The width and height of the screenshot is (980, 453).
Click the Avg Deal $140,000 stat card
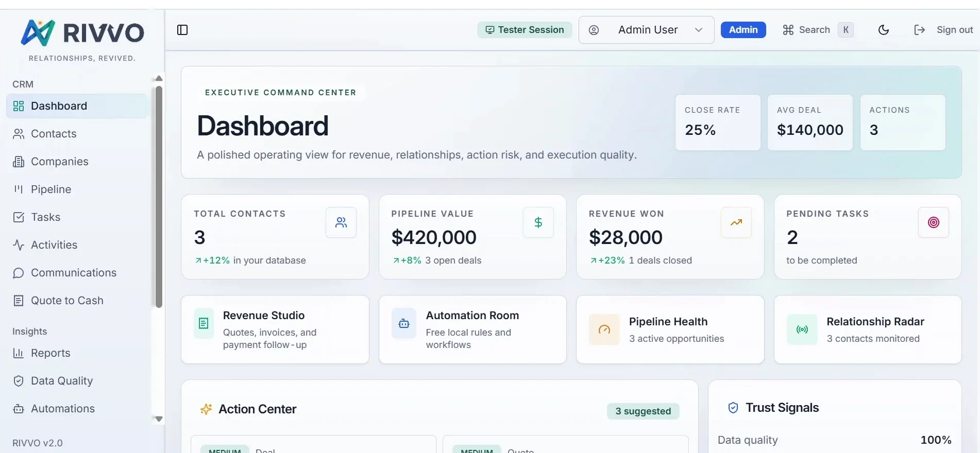click(x=810, y=123)
